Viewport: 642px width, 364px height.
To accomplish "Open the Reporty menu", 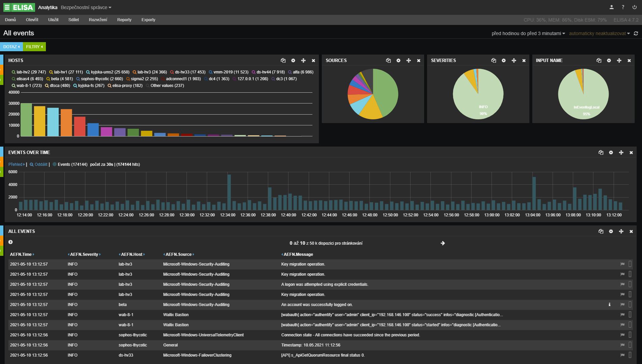I will click(x=124, y=20).
